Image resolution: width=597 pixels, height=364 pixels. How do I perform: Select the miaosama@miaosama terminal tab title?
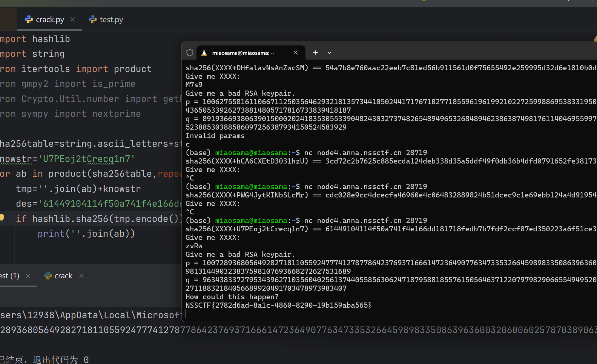pyautogui.click(x=243, y=53)
